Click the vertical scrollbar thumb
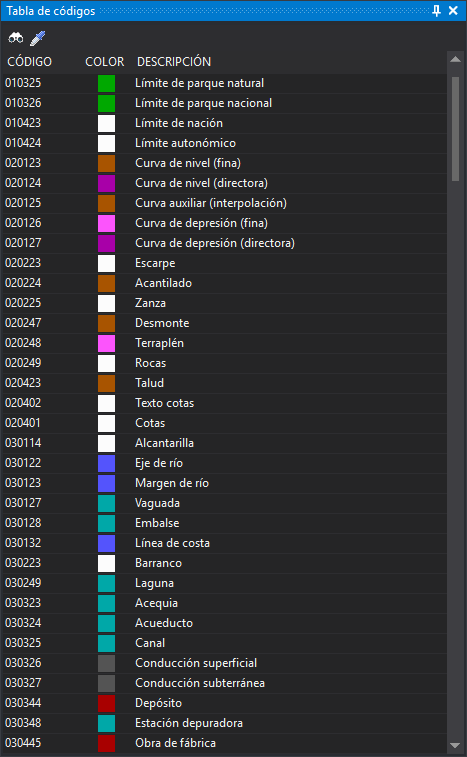Screen dimensions: 467x757 coord(455,129)
